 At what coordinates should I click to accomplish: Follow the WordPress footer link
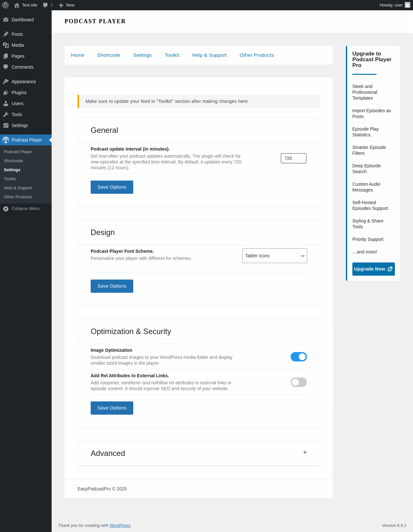pos(120,525)
